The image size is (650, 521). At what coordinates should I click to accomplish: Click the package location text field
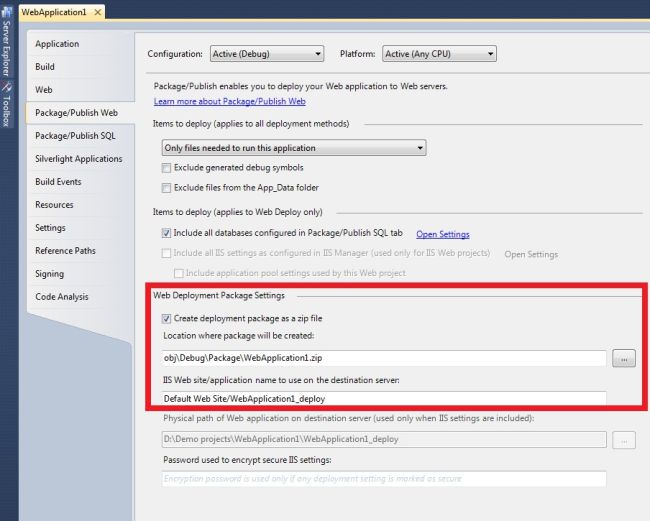384,358
